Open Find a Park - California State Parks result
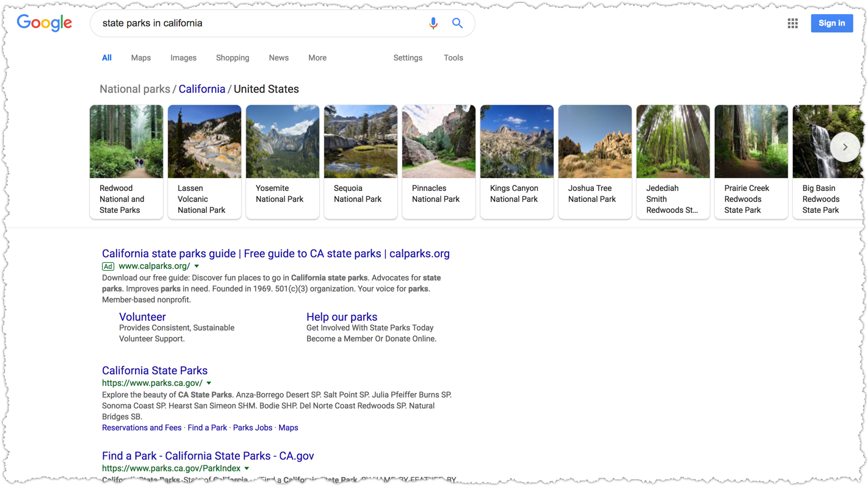This screenshot has height=486, width=868. [208, 456]
